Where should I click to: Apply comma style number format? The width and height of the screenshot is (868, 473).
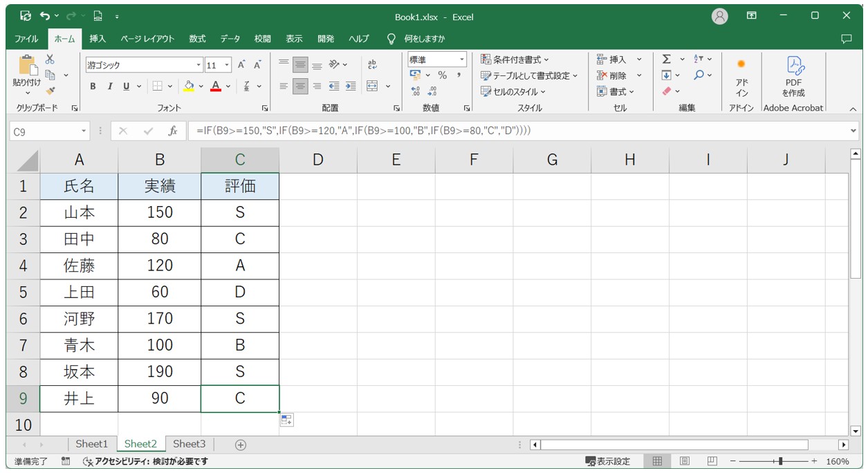coord(459,75)
